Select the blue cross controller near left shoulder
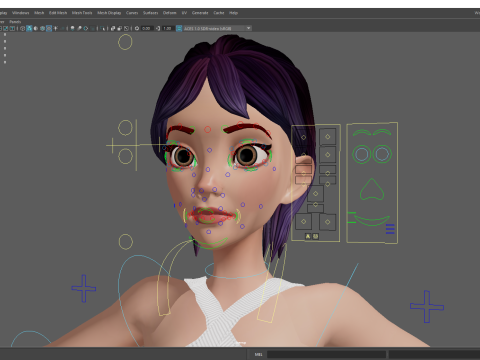480x360 pixels. [x=84, y=288]
